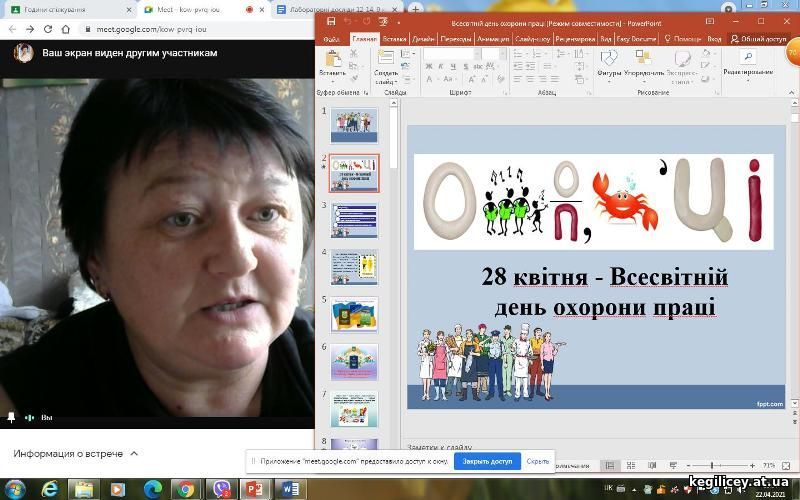800x500 pixels.
Task: Toggle text shadow (S) in Font group
Action: point(465,66)
